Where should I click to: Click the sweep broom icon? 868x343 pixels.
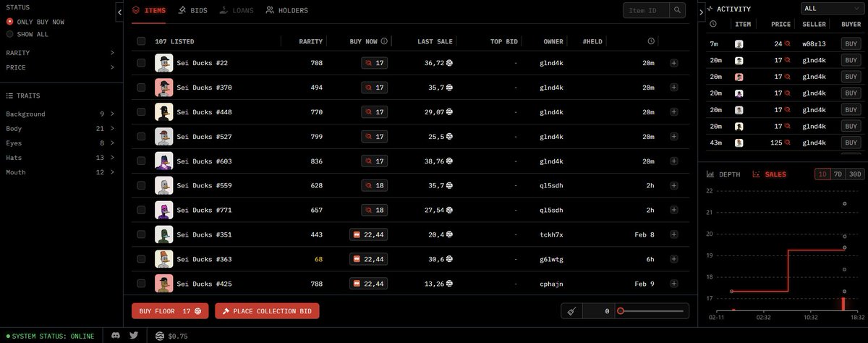point(571,310)
